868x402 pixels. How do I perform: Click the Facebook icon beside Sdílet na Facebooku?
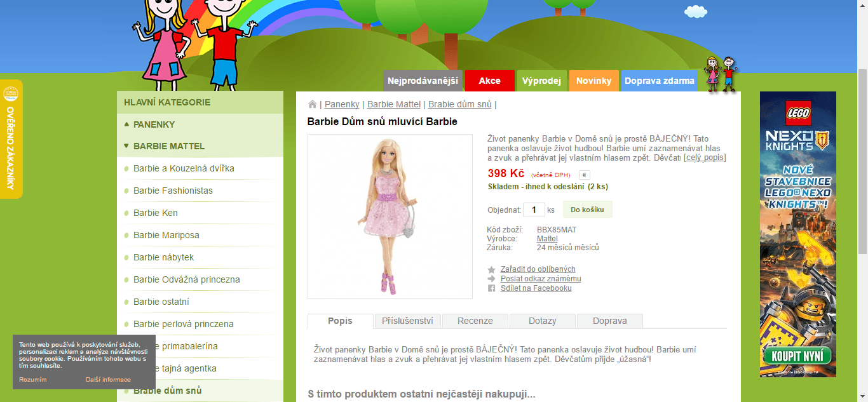click(491, 288)
